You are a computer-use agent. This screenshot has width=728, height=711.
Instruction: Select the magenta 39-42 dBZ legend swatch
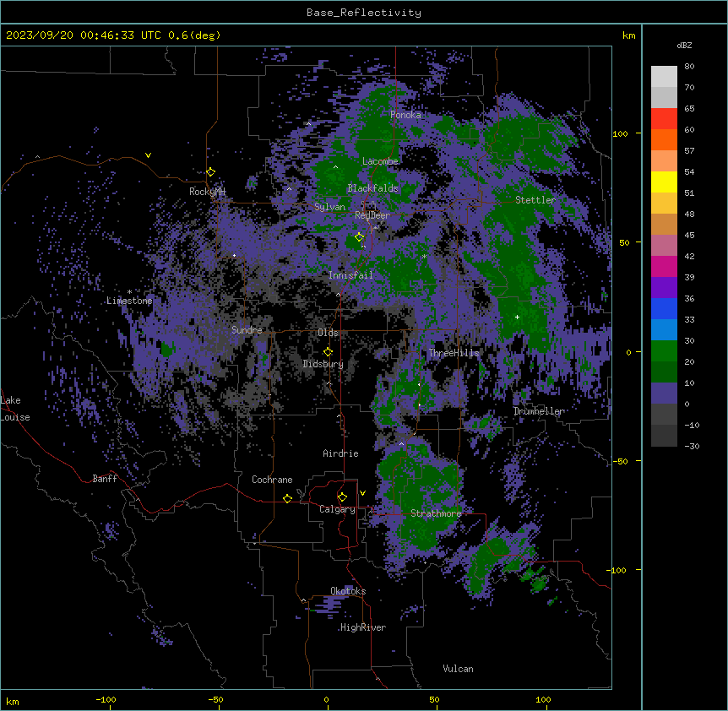click(664, 266)
